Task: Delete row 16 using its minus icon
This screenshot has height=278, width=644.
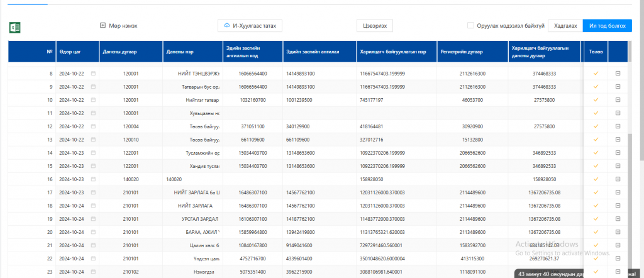Action: tap(618, 179)
